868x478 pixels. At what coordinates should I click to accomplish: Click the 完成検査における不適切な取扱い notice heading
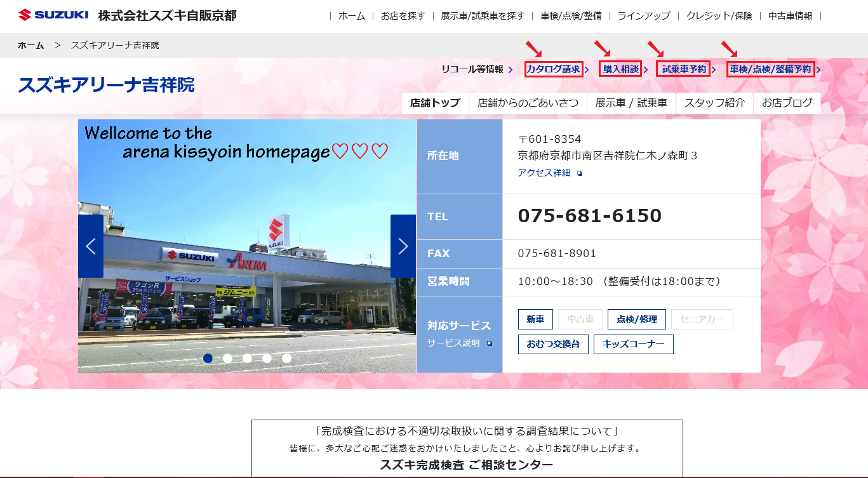[x=467, y=432]
